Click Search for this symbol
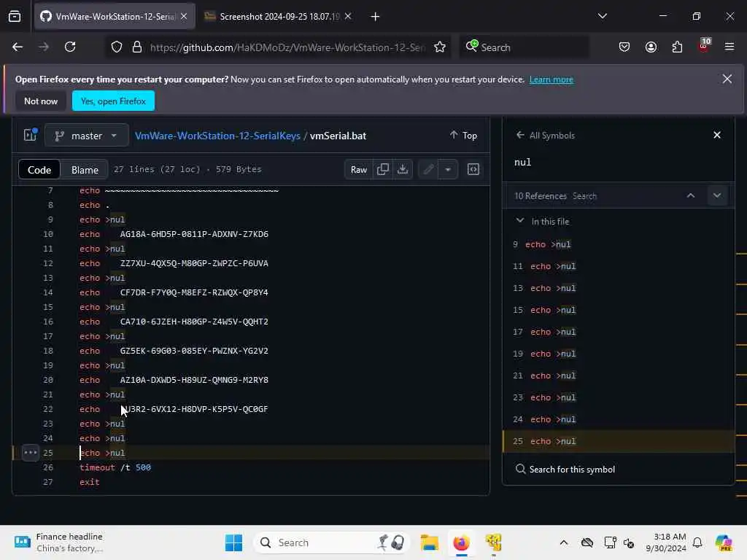Image resolution: width=747 pixels, height=560 pixels. coord(572,470)
